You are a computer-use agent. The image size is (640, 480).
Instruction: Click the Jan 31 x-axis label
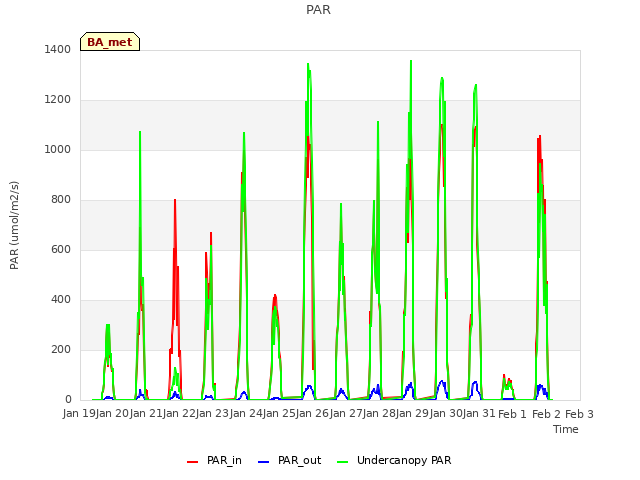[479, 414]
